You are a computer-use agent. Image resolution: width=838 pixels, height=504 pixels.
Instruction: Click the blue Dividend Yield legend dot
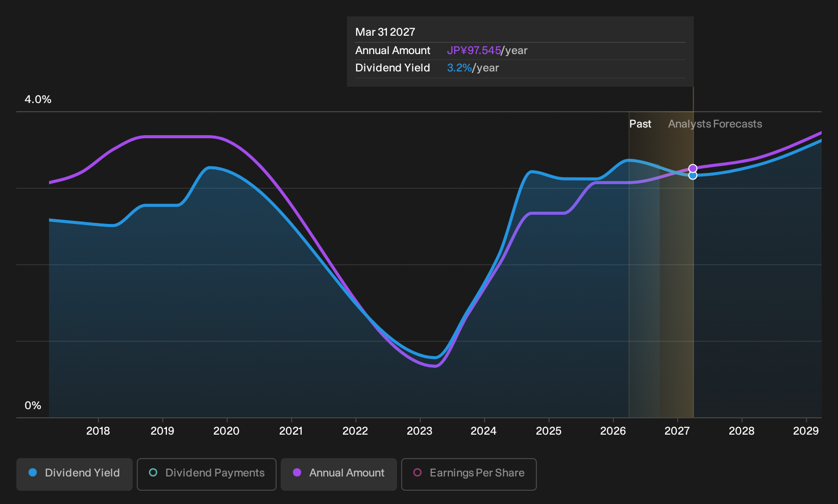click(33, 472)
